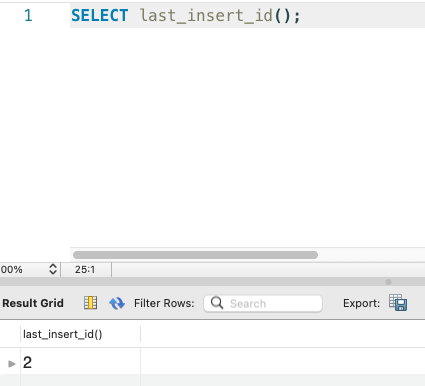Click the horizontal scrollbar thumb in the editor
Image resolution: width=425 pixels, height=386 pixels.
click(195, 255)
